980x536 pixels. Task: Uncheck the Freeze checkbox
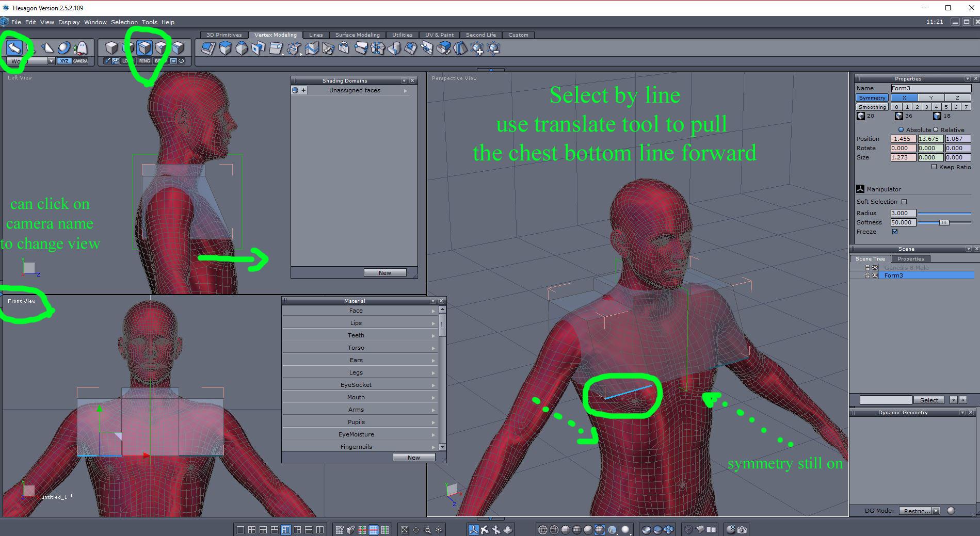[x=895, y=232]
